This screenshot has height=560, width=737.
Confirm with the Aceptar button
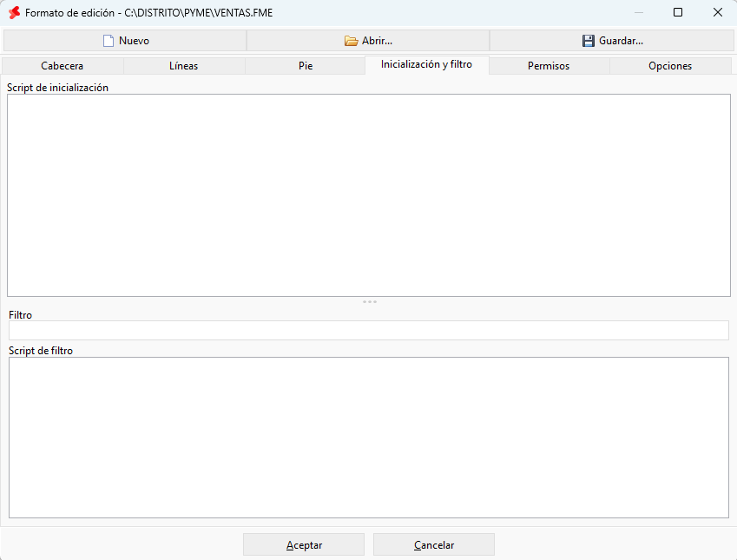[x=304, y=544]
